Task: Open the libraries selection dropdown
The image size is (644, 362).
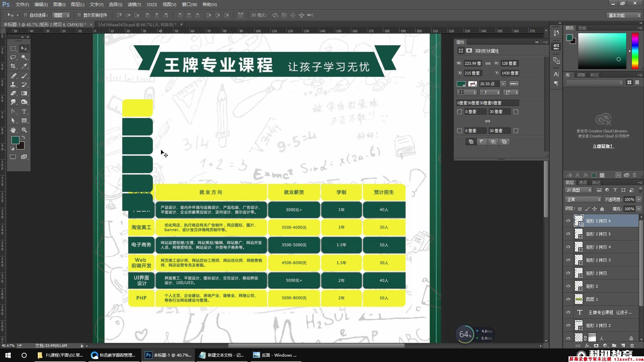Action: tap(594, 82)
